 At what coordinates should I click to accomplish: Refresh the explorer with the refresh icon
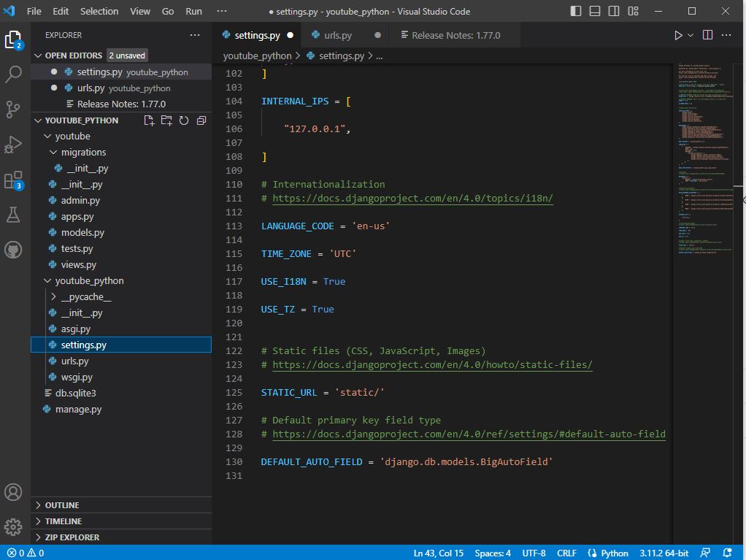pyautogui.click(x=184, y=120)
